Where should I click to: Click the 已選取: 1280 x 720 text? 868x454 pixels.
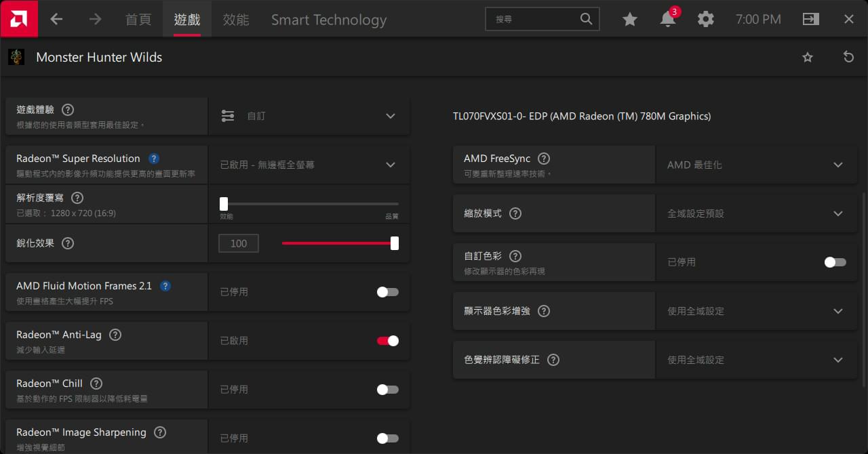[66, 213]
